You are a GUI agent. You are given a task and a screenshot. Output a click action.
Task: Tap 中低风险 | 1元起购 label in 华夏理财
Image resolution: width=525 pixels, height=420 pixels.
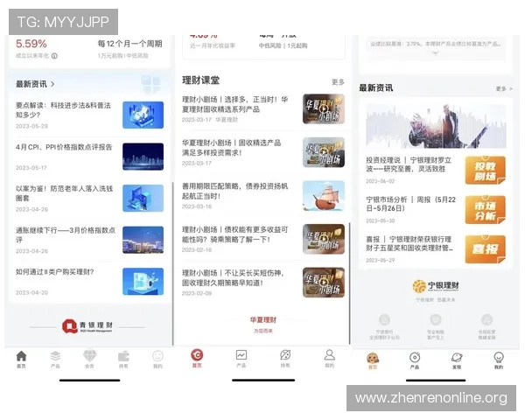pos(283,45)
